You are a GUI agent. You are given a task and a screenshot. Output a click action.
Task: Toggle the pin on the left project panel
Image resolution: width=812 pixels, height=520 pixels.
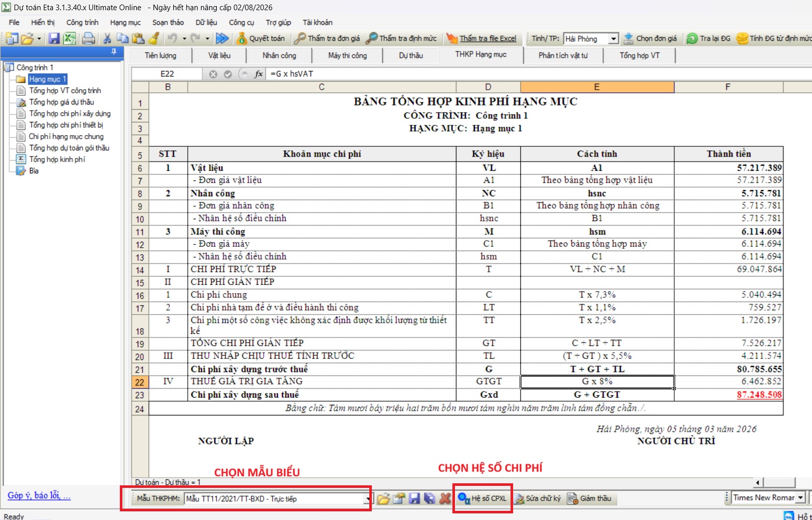[x=114, y=51]
